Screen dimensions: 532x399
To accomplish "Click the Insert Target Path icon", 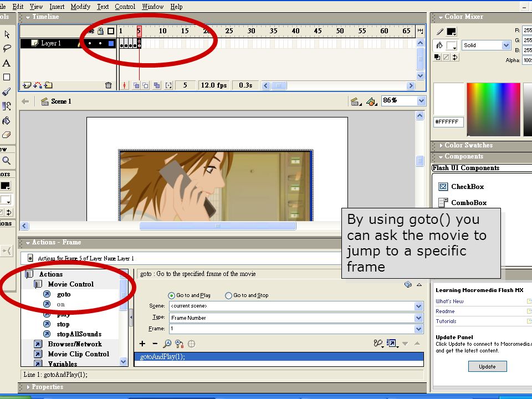I will [x=191, y=344].
